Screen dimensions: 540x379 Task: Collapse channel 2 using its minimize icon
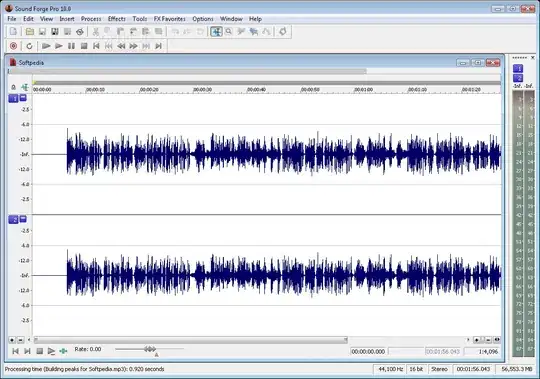coord(23,219)
